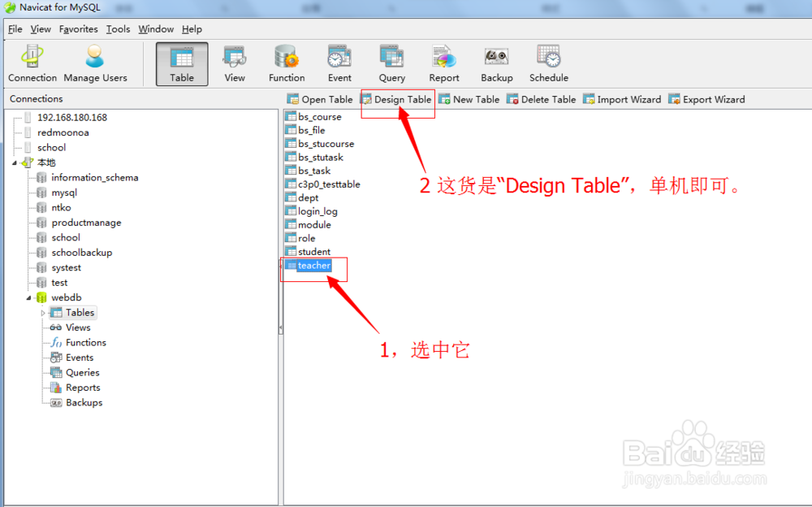The image size is (812, 507).
Task: Select the Reports node under webdb
Action: click(83, 388)
